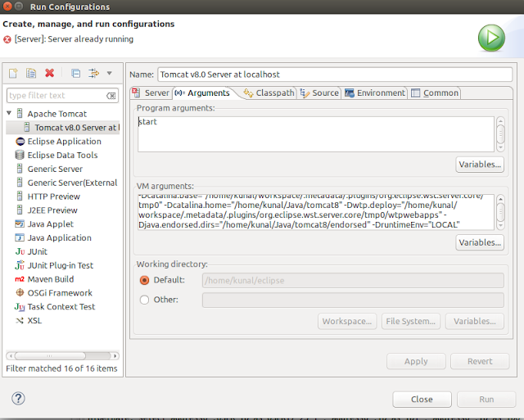Viewport: 524px width, 420px height.
Task: Open the filter dropdown arrow in toolbar
Action: coord(109,73)
